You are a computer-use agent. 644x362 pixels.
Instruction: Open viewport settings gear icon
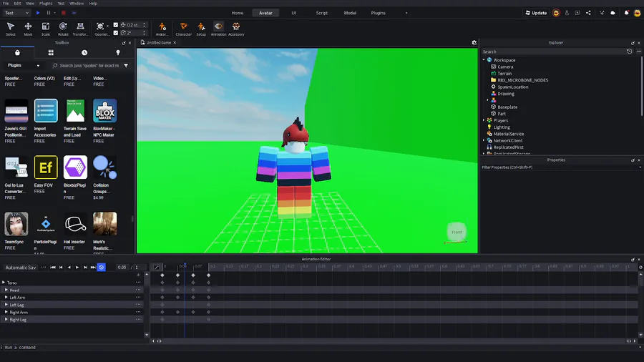pyautogui.click(x=474, y=43)
